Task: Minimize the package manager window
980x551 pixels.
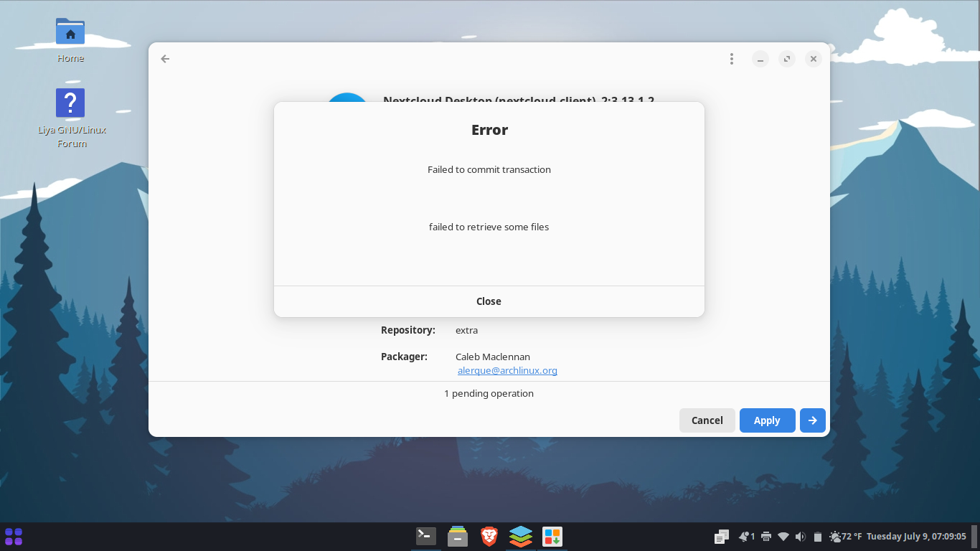Action: [x=760, y=59]
